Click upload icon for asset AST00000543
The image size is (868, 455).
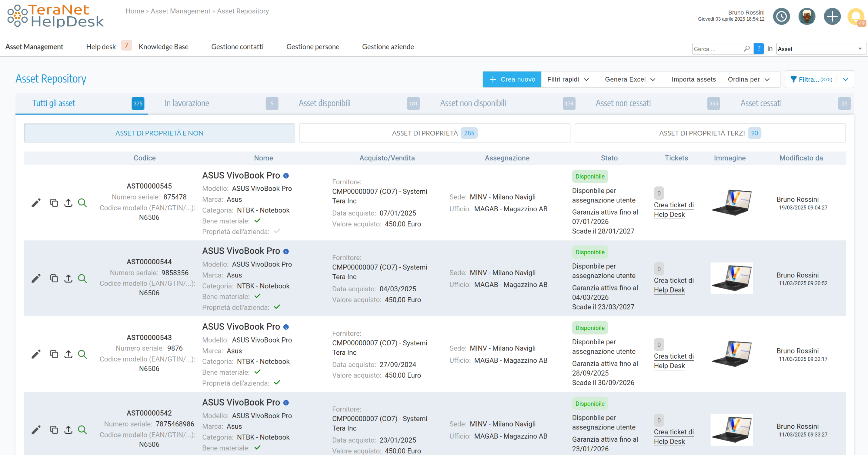tap(68, 354)
